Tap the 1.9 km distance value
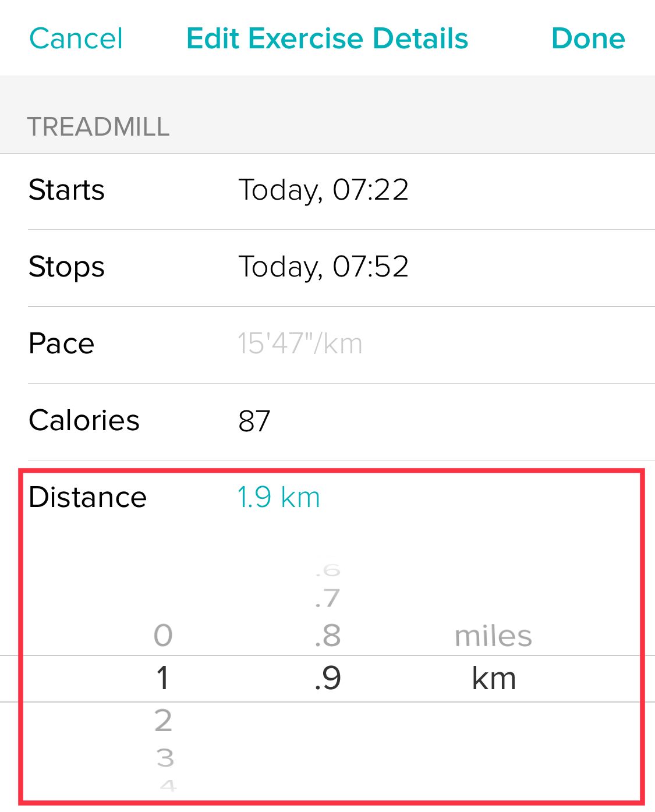 point(278,498)
